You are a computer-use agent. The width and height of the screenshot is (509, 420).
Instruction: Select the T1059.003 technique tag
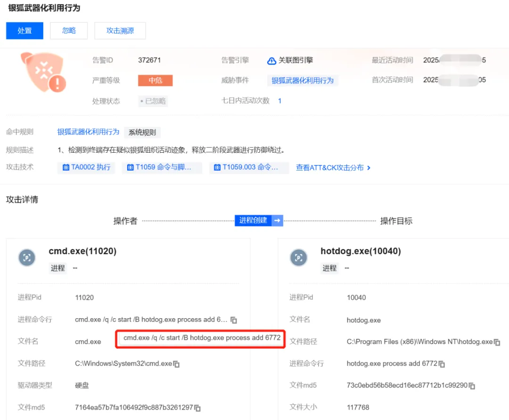pyautogui.click(x=249, y=167)
